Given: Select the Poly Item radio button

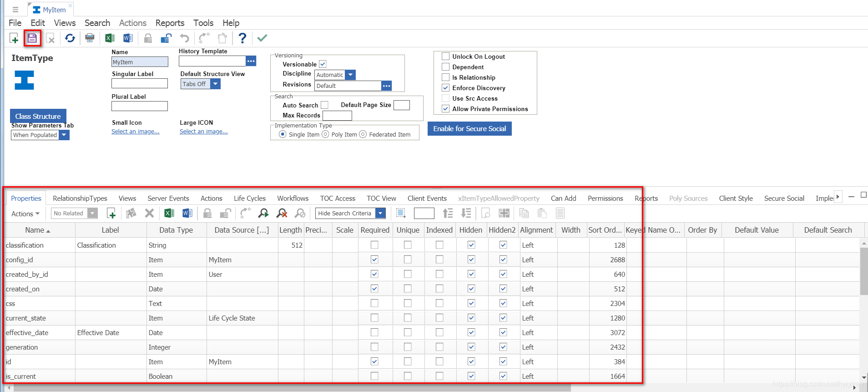Looking at the screenshot, I should [x=325, y=134].
